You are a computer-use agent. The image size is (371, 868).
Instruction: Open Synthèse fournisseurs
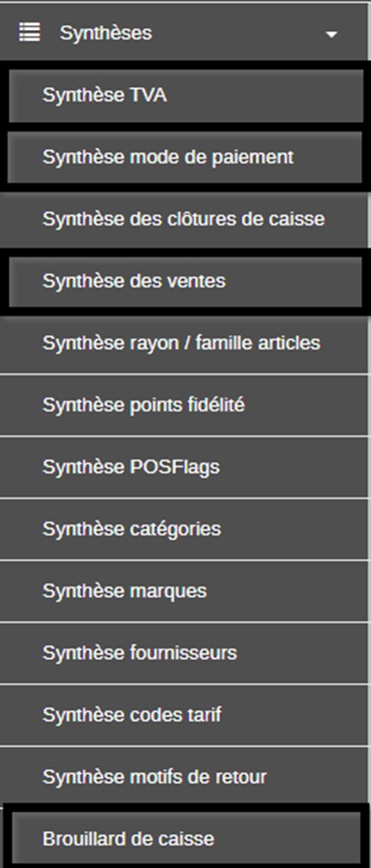[x=184, y=653]
